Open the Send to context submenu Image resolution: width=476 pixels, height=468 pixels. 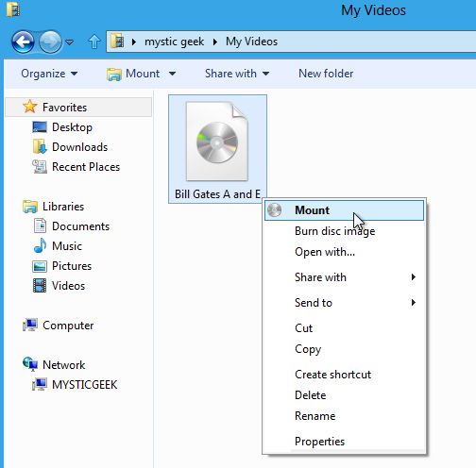344,303
